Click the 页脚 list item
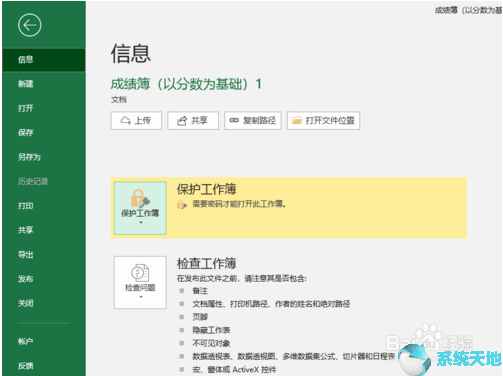The width and height of the screenshot is (503, 376). pyautogui.click(x=200, y=317)
